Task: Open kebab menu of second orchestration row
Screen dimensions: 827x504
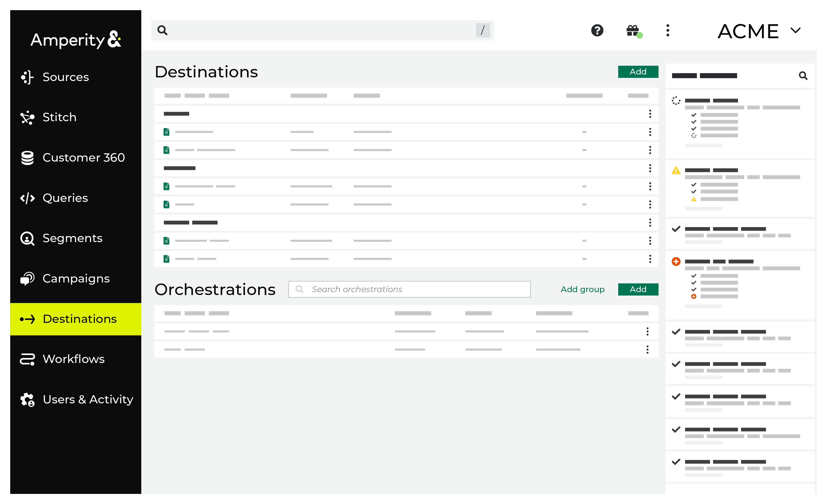Action: pos(647,350)
